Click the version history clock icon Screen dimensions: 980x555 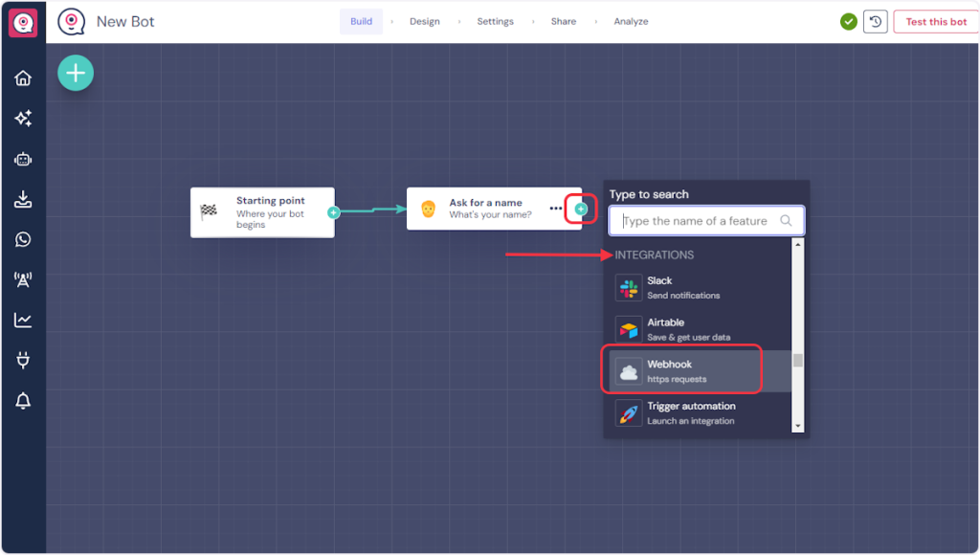tap(875, 22)
